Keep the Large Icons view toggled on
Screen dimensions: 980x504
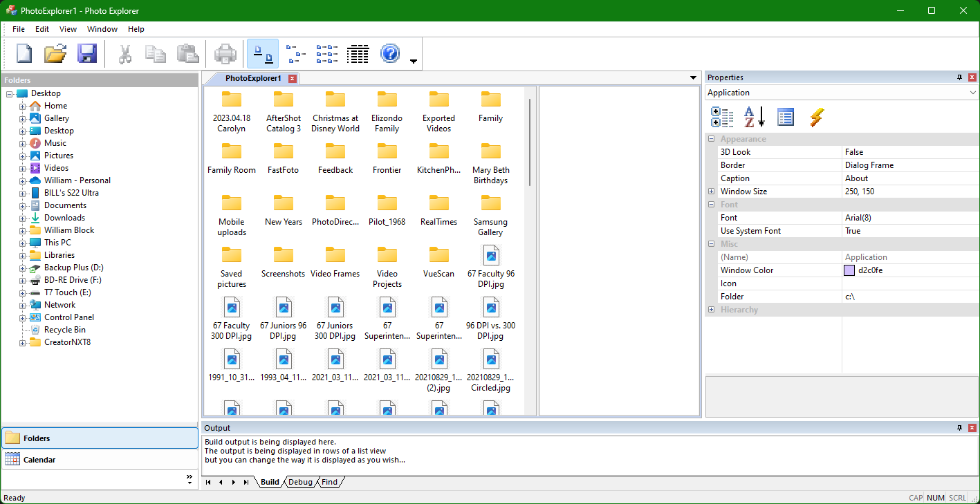262,53
